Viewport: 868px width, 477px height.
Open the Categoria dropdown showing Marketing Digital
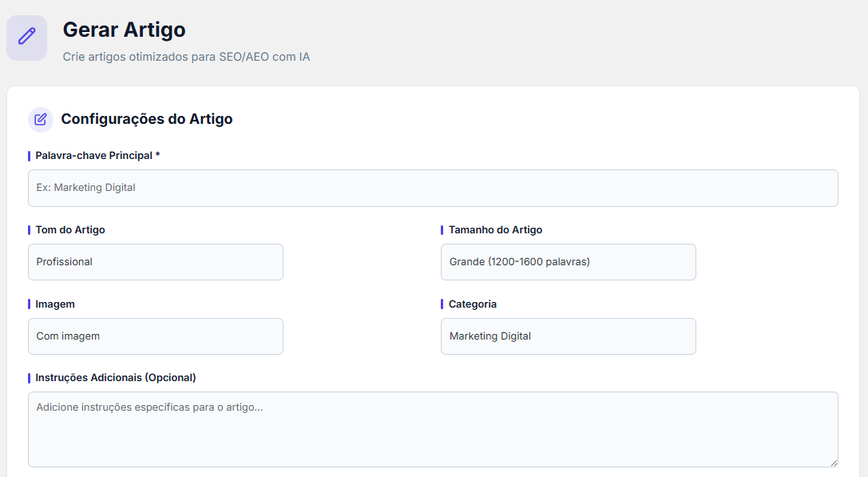pos(568,336)
